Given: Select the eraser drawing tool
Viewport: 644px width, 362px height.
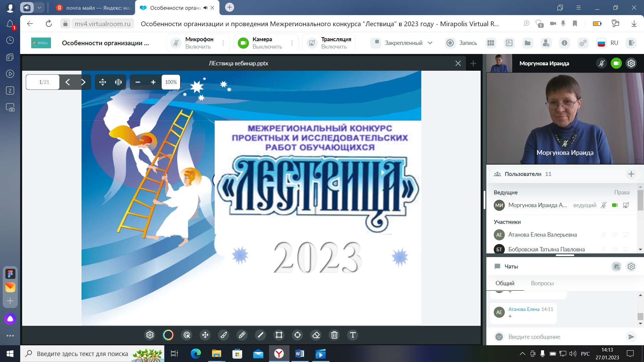Looking at the screenshot, I should point(316,335).
